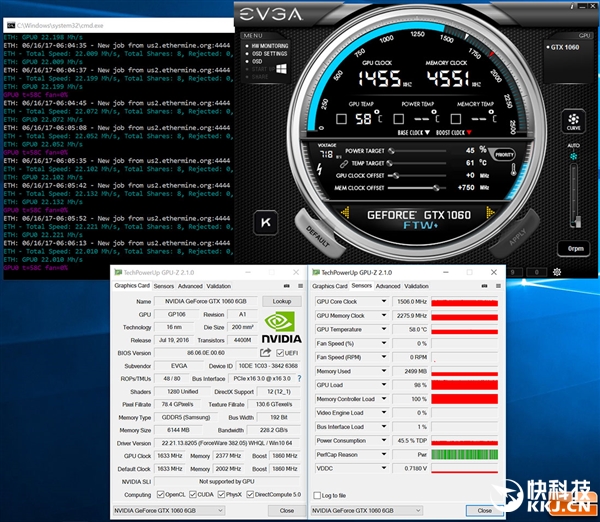Click the bus interface question mark icon
Viewport: 600px width, 522px height.
299,378
